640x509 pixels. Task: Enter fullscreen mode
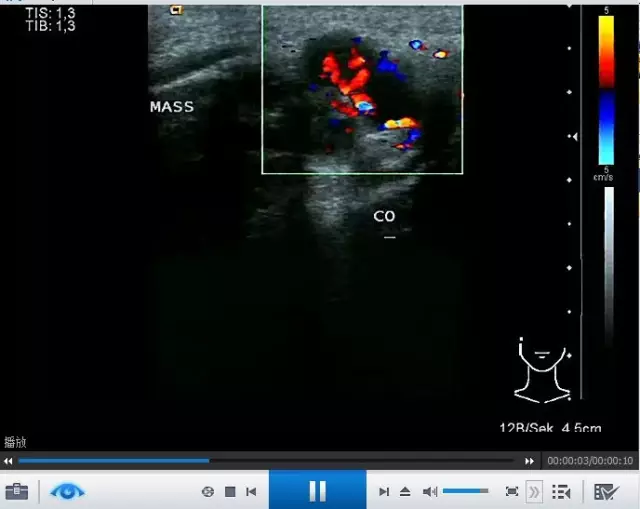pos(511,491)
